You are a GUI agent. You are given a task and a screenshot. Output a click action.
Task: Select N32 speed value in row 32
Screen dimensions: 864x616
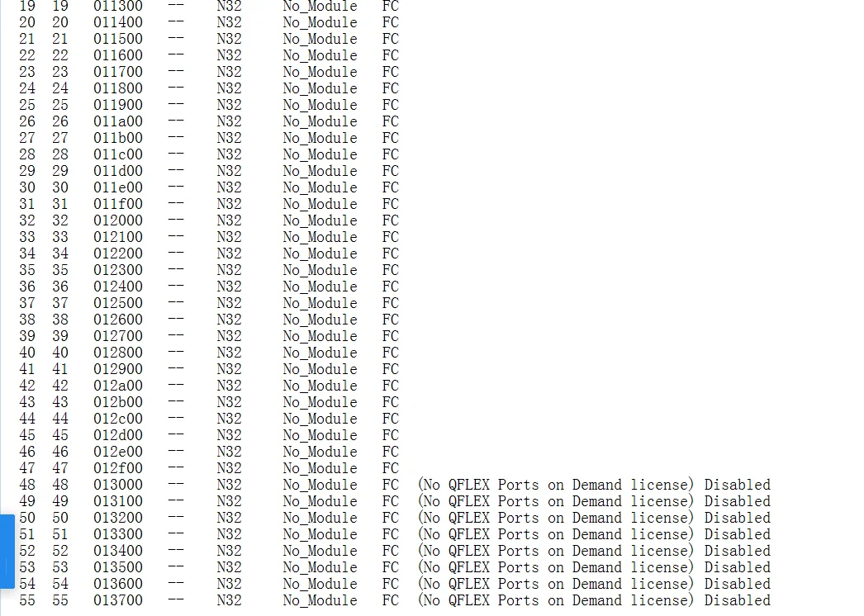coord(230,220)
